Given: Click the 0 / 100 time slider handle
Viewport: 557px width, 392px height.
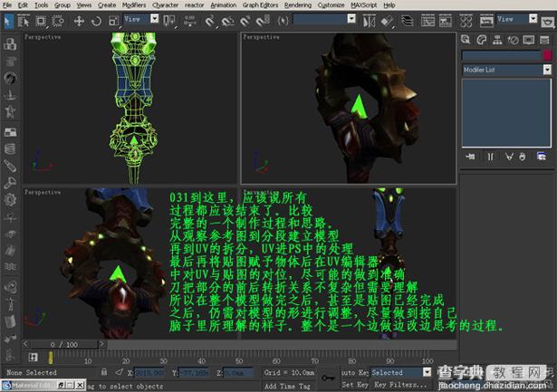Looking at the screenshot, I should click(x=64, y=344).
